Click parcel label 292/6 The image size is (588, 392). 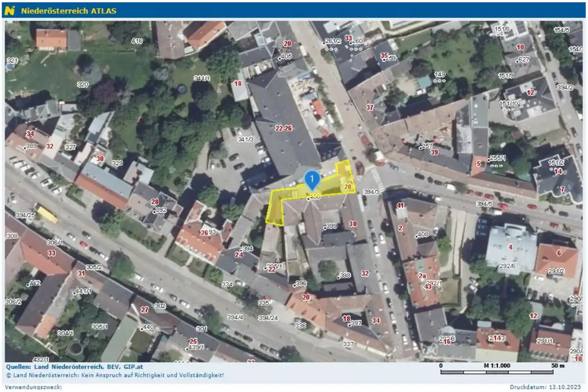[508, 266]
